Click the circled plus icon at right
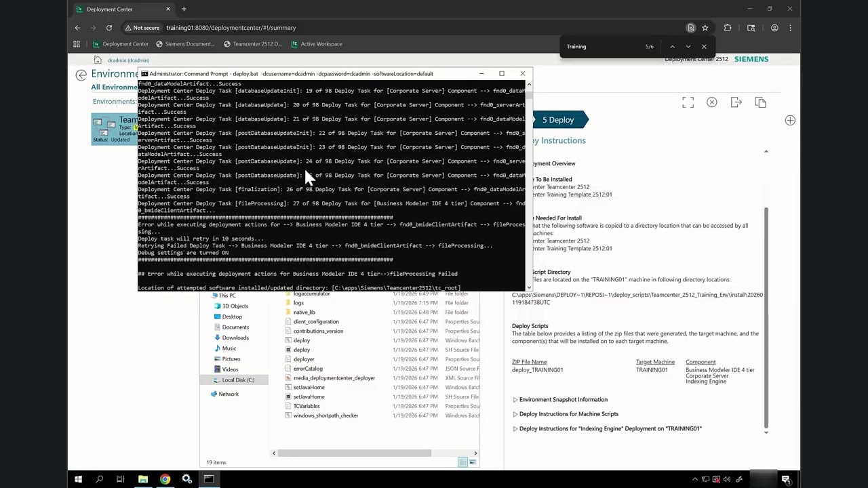This screenshot has width=868, height=488. (x=790, y=120)
